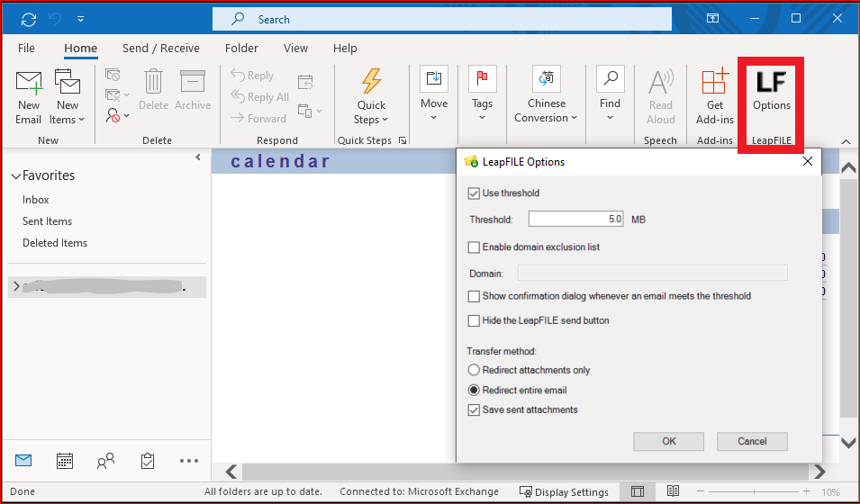Click Cancel in LeapFILE Options dialog
Viewport: 860px width, 504px height.
(x=752, y=441)
